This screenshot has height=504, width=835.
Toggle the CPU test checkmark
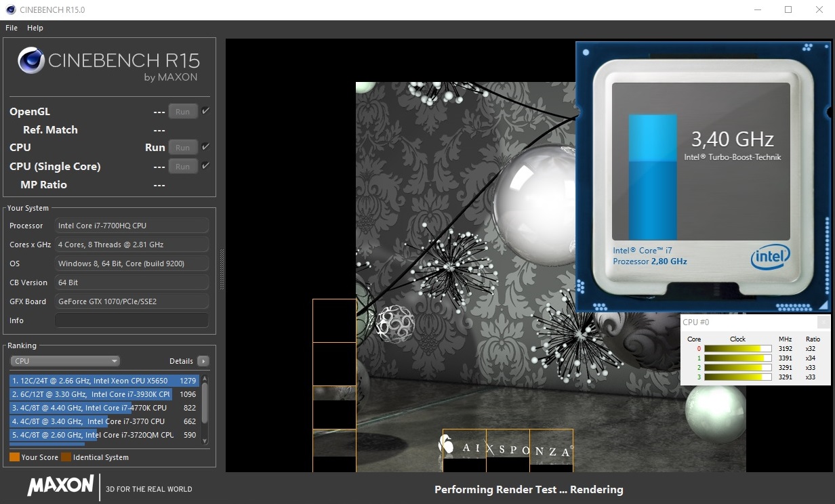click(x=206, y=147)
